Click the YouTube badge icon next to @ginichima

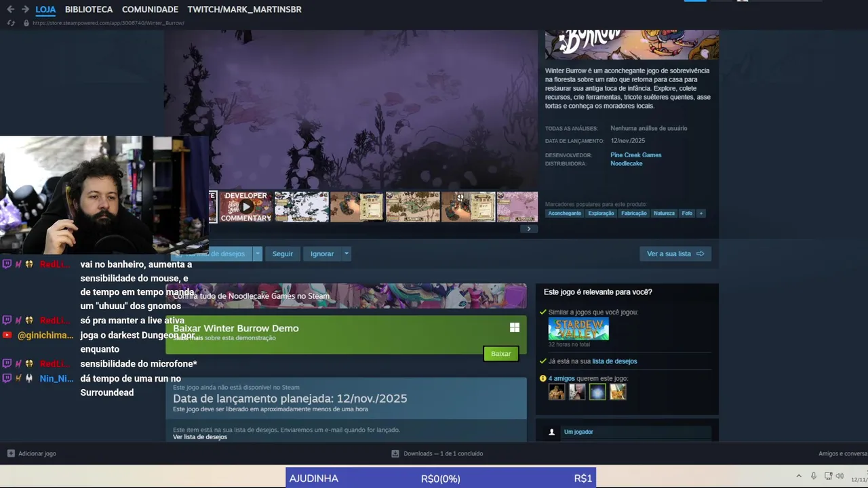click(x=7, y=335)
